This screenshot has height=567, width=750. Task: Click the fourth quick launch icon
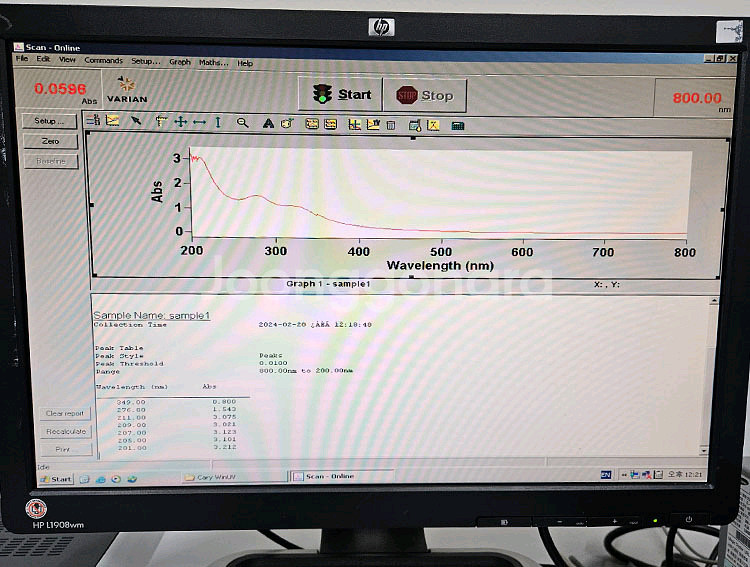tap(132, 478)
